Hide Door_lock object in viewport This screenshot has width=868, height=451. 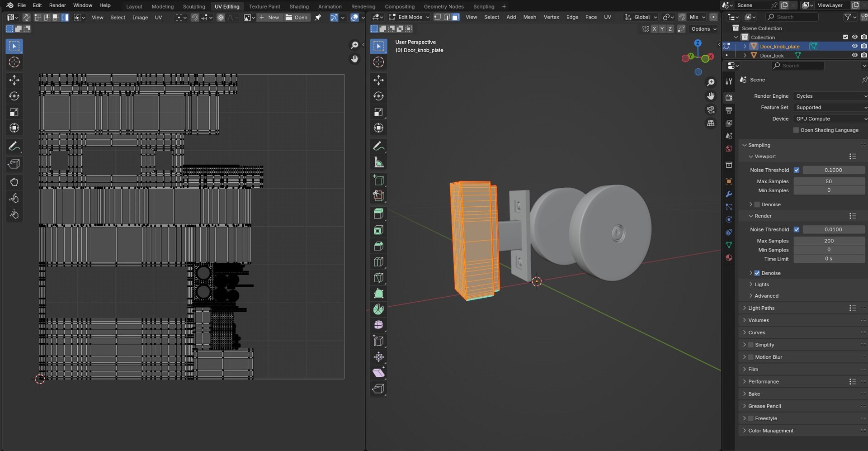tap(854, 55)
